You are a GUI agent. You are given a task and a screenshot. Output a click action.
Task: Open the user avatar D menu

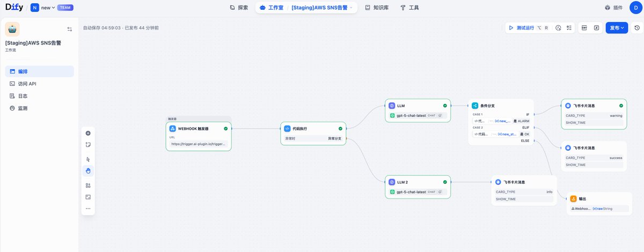[x=635, y=8]
